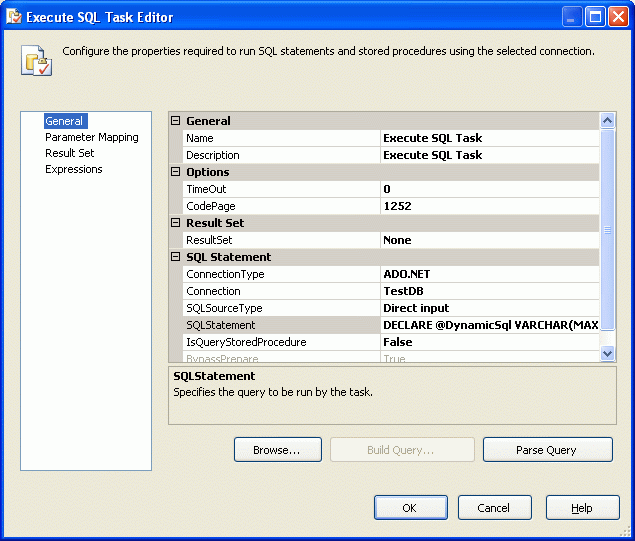Open the Parameter Mapping page
The width and height of the screenshot is (635, 541).
pos(92,137)
